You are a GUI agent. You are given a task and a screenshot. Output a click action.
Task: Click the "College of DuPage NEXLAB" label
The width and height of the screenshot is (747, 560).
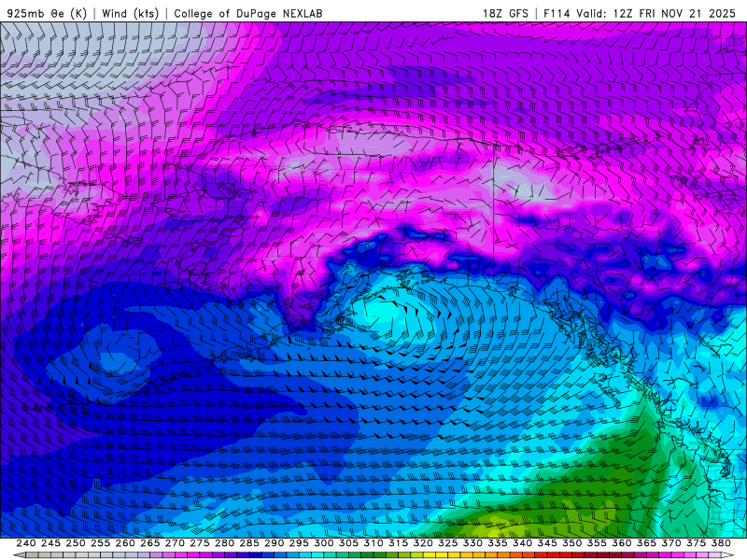(248, 13)
